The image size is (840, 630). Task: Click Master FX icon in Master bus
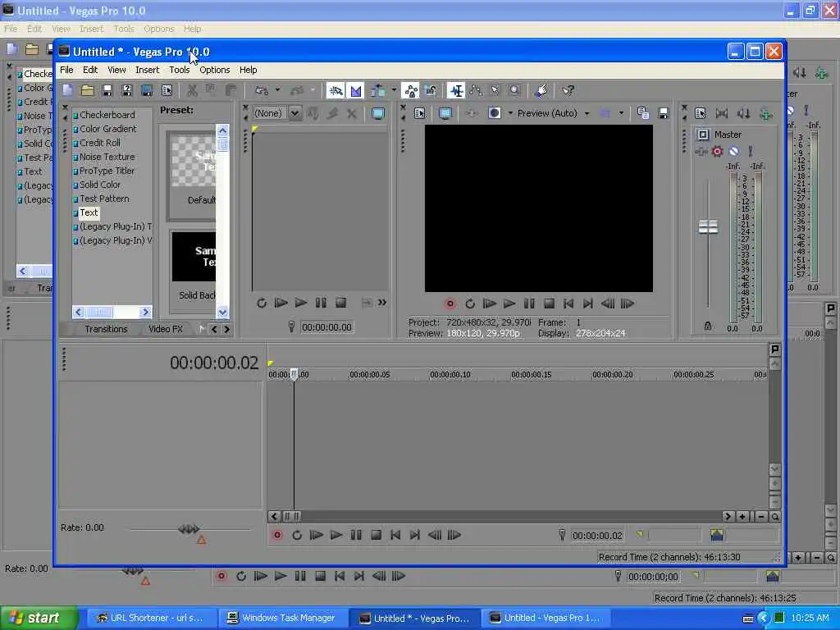pos(701,152)
